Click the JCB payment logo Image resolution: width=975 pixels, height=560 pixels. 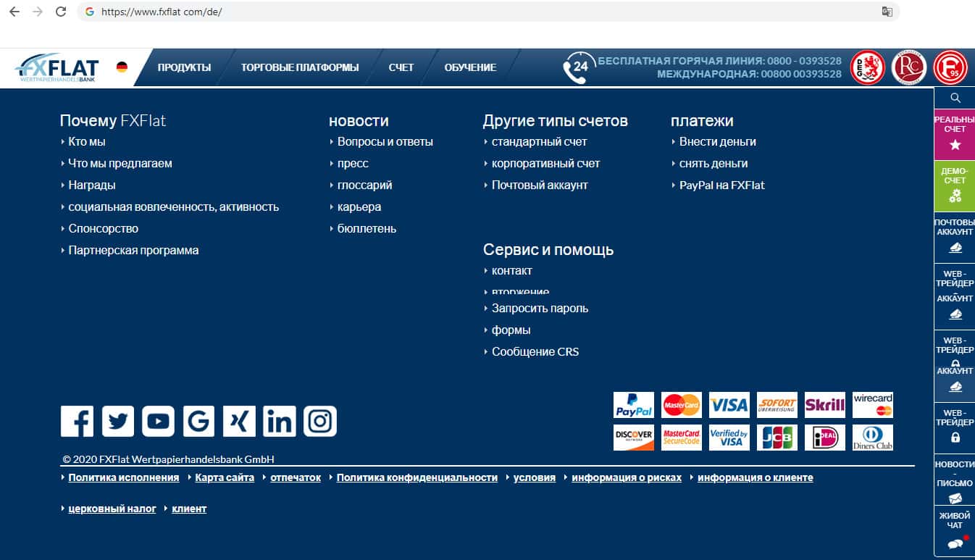777,438
